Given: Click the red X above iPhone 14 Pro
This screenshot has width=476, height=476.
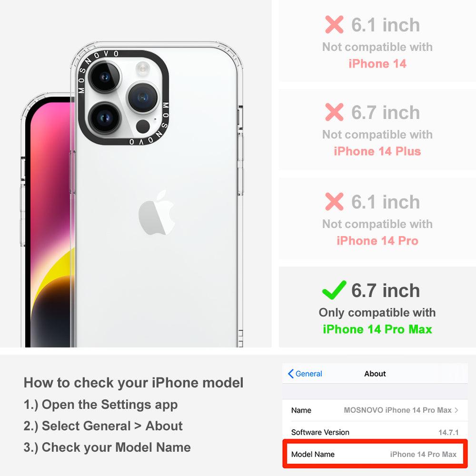Looking at the screenshot, I should pyautogui.click(x=334, y=201).
